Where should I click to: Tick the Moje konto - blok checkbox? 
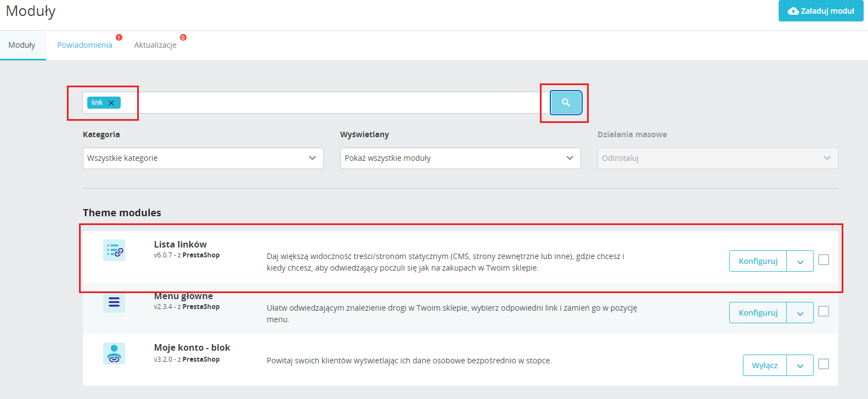[824, 364]
